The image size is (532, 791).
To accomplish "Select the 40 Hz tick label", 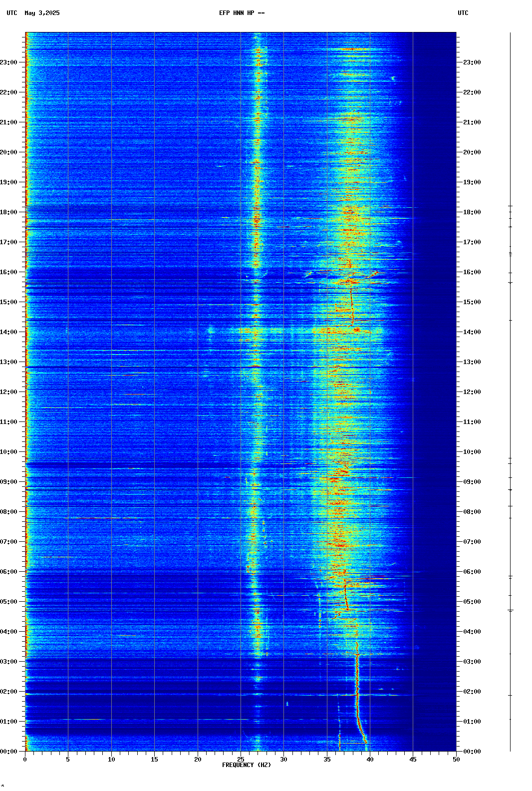I will tap(370, 760).
